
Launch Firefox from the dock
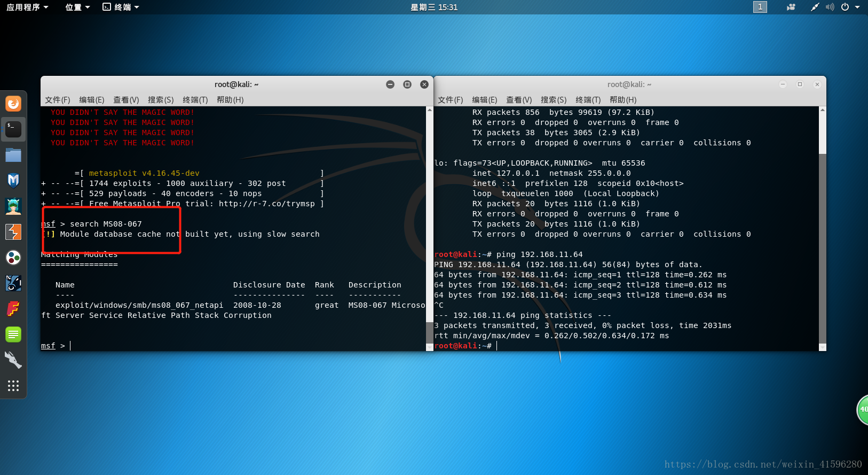tap(13, 104)
